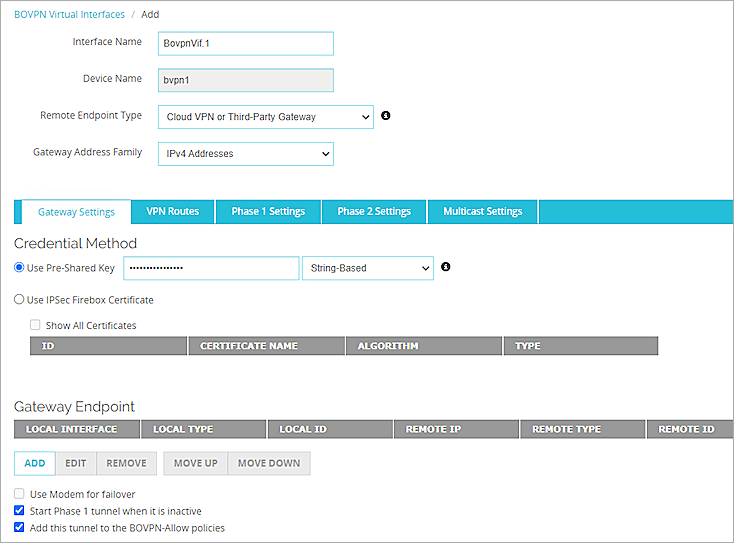The height and width of the screenshot is (543, 734).
Task: Click LOCAL INTERFACE column header
Action: point(77,429)
